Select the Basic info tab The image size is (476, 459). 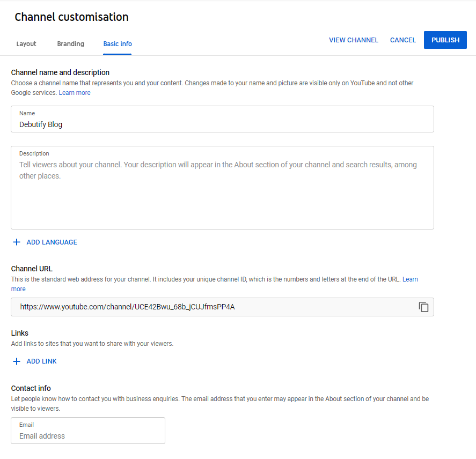[118, 43]
